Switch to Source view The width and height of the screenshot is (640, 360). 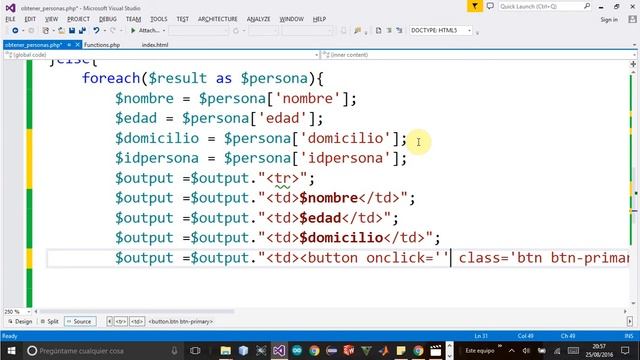point(80,322)
